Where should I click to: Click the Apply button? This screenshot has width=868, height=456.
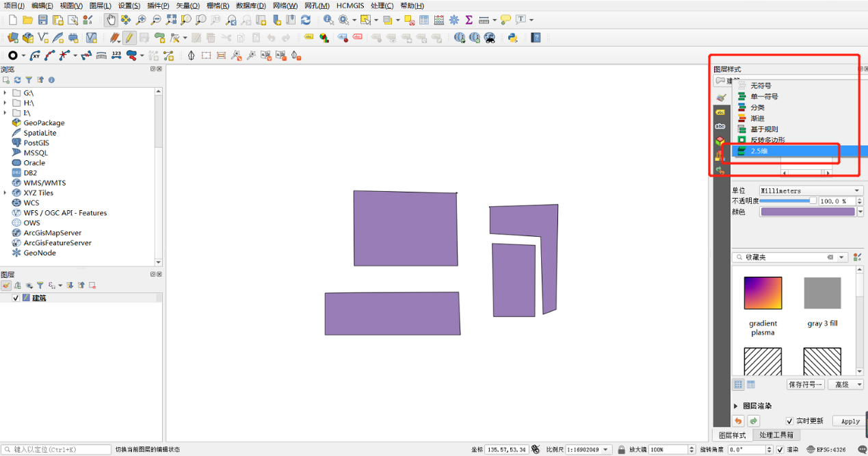point(850,421)
